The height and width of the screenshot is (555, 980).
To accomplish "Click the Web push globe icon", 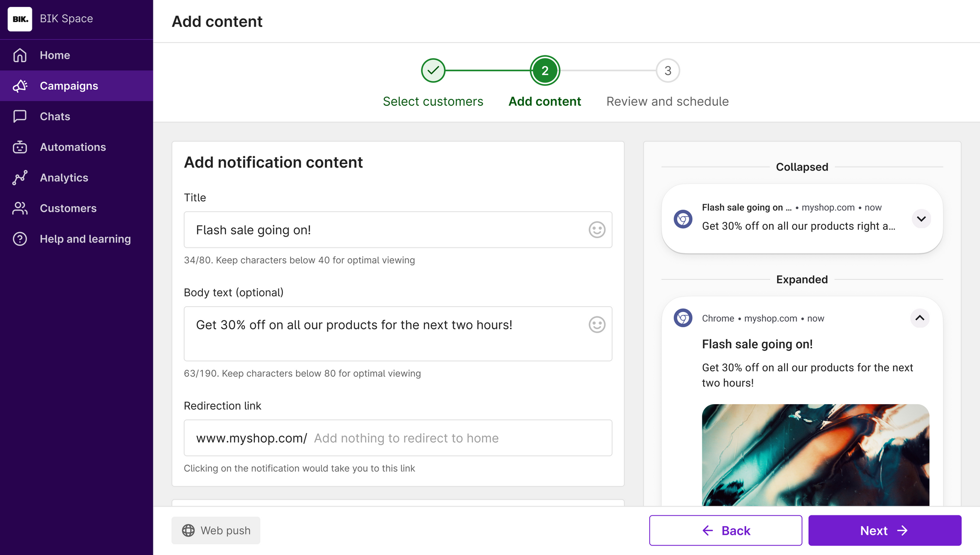I will (189, 531).
